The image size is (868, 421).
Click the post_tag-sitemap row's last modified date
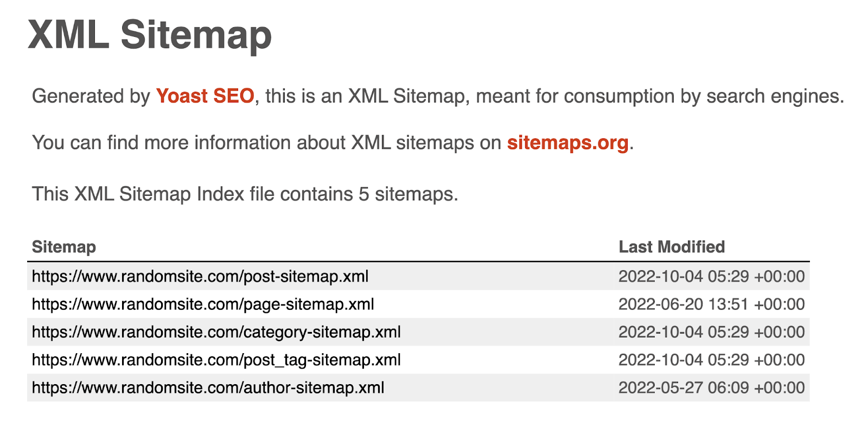711,360
